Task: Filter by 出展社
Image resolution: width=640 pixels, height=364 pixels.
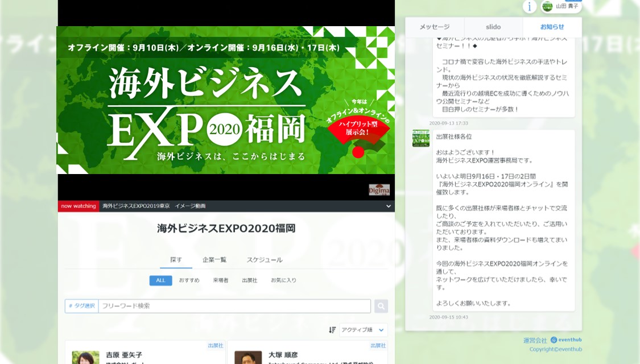Action: tap(249, 280)
